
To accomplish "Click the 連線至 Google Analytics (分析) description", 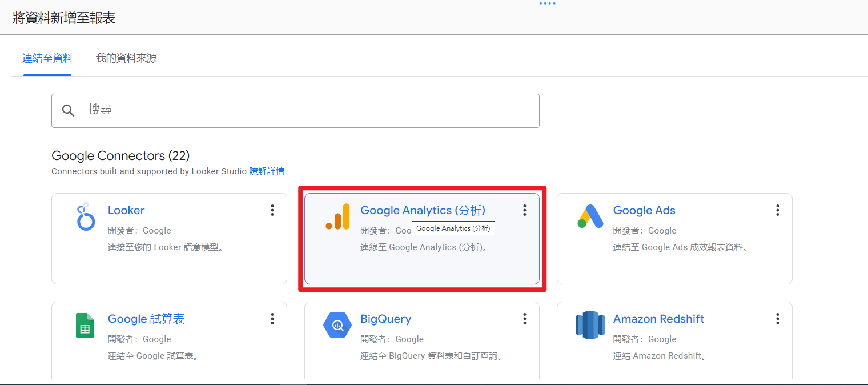I will tap(424, 247).
